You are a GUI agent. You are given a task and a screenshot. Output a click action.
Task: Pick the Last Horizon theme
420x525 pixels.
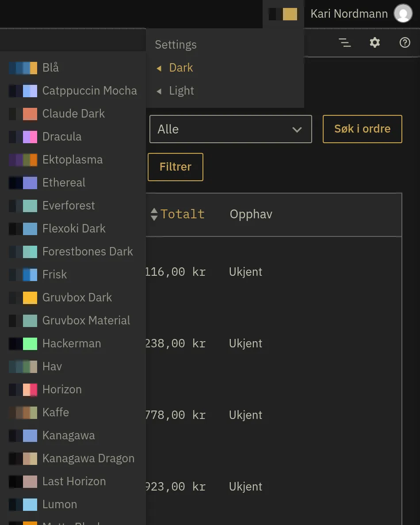pos(73,482)
